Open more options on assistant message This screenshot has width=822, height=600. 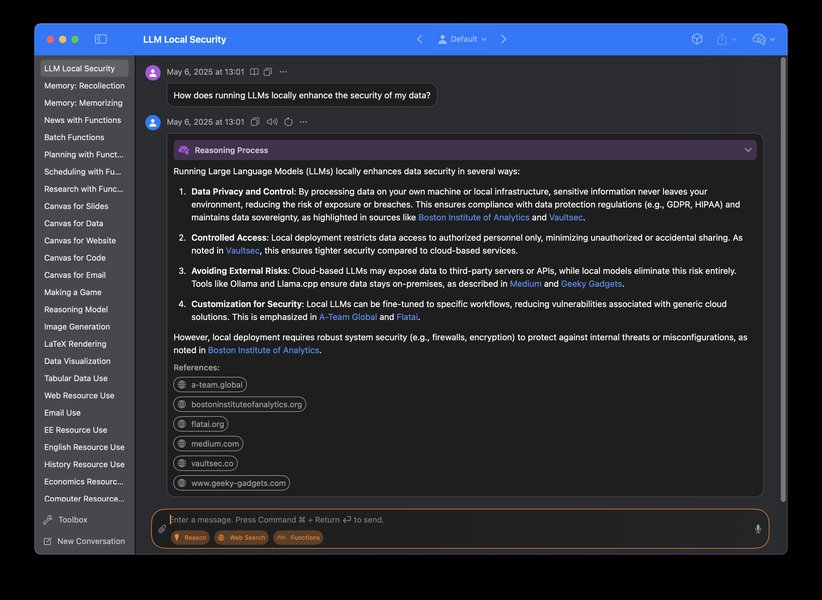[304, 122]
